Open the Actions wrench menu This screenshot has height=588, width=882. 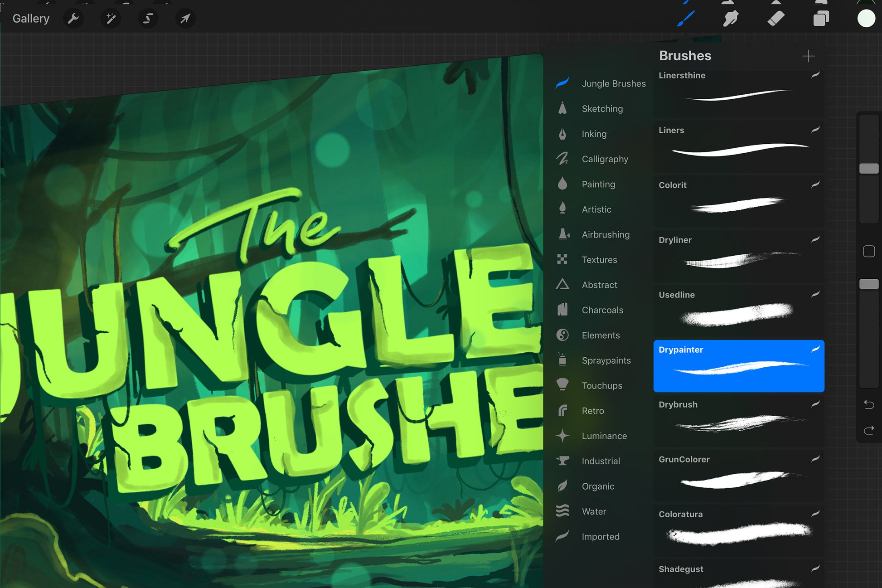point(73,19)
